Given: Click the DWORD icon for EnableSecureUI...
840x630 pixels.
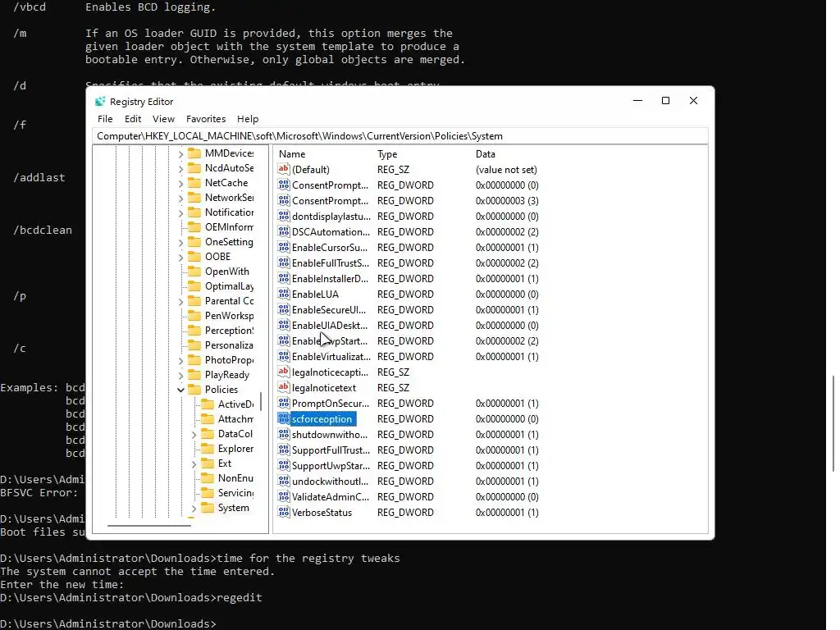Looking at the screenshot, I should pyautogui.click(x=283, y=309).
